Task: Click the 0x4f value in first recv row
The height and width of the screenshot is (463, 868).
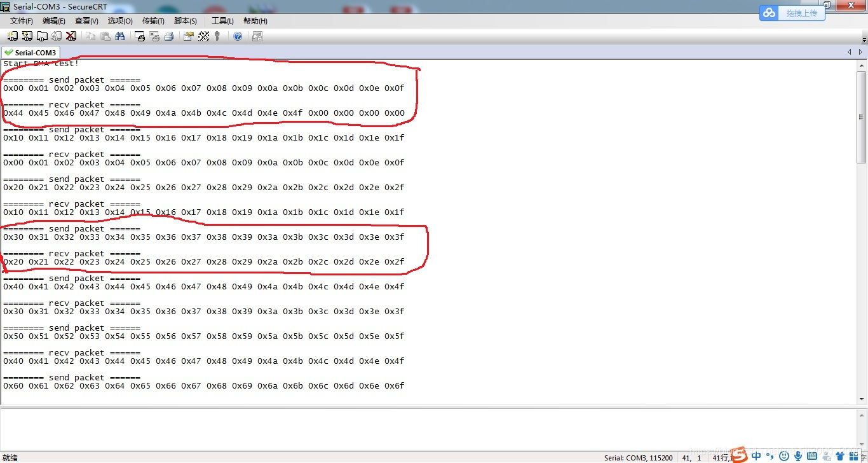Action: (x=292, y=113)
